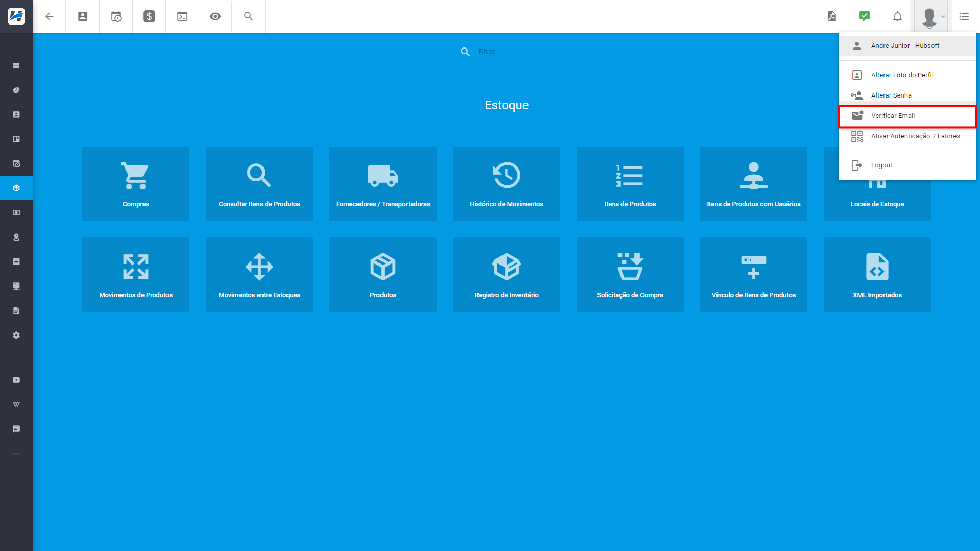Click the green checkmark chat icon
The width and height of the screenshot is (980, 551).
pyautogui.click(x=865, y=16)
